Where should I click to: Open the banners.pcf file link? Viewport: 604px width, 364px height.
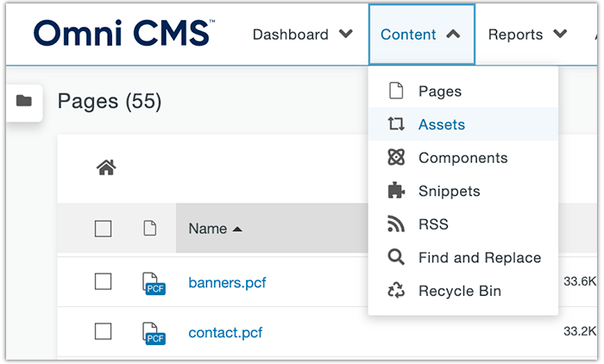pos(227,283)
